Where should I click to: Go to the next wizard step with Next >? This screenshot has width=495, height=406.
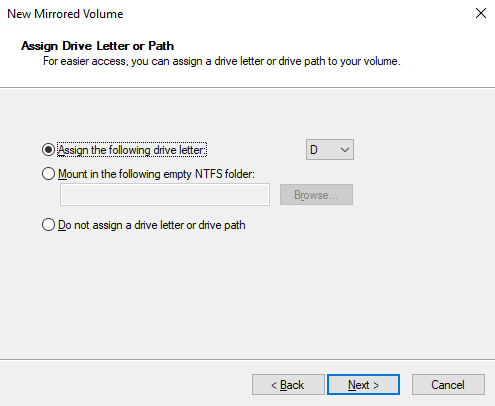[363, 385]
